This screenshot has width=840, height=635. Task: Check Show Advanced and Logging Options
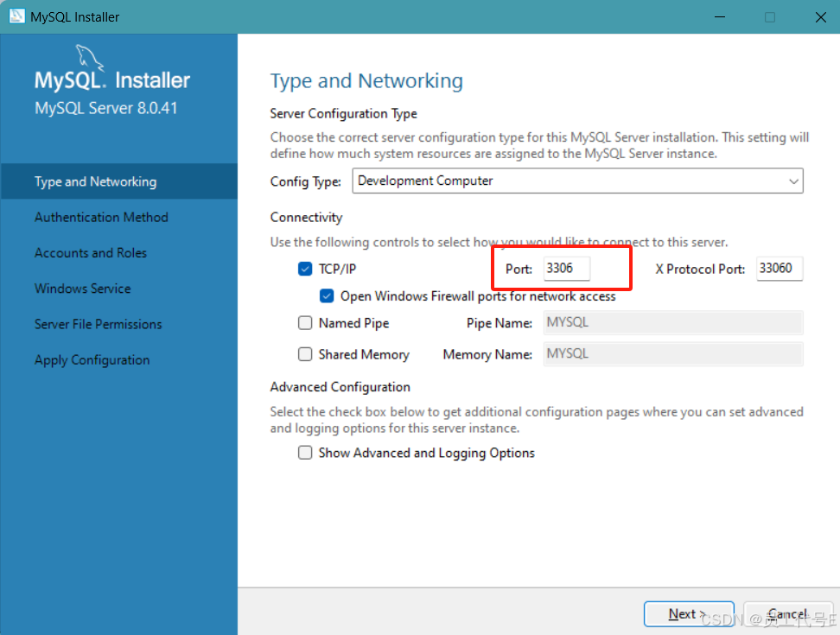coord(305,453)
